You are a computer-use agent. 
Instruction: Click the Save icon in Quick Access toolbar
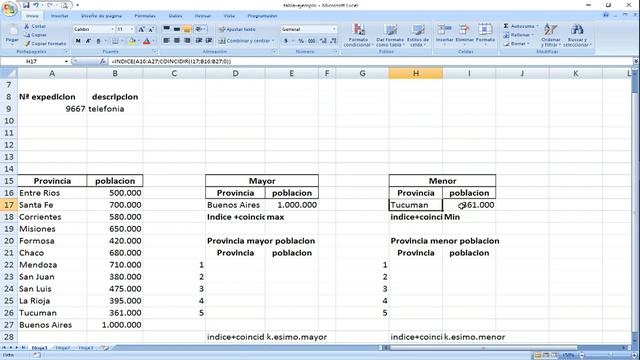[x=26, y=5]
